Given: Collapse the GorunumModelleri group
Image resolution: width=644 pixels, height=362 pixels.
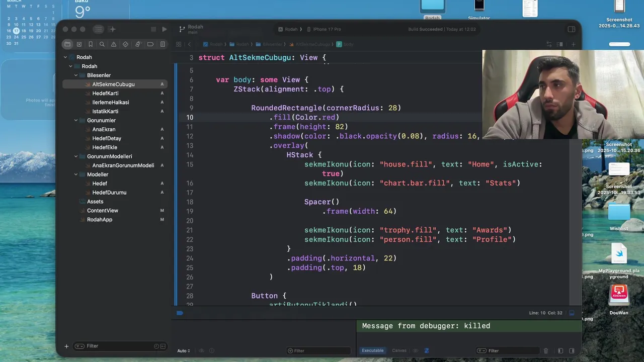Looking at the screenshot, I should pos(76,156).
